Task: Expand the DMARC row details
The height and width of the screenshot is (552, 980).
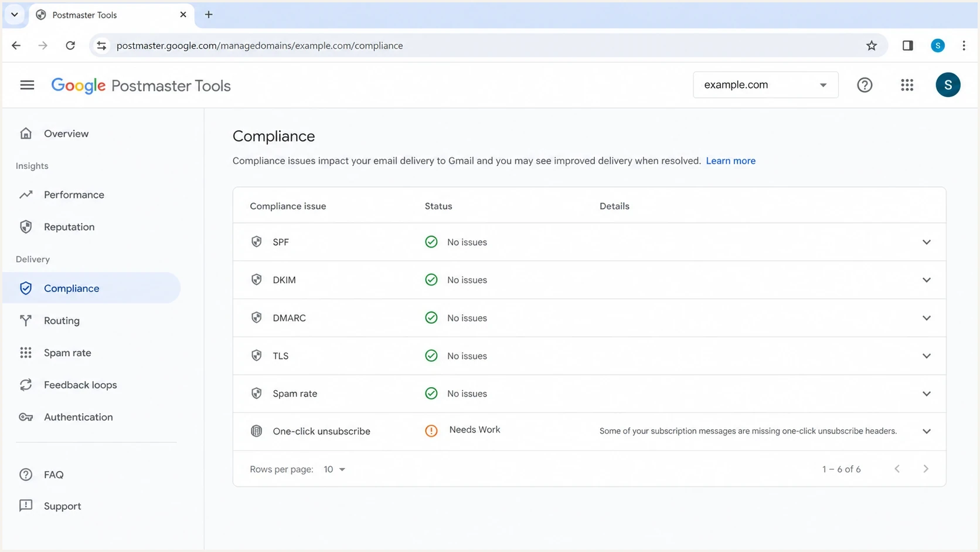Action: click(x=927, y=318)
